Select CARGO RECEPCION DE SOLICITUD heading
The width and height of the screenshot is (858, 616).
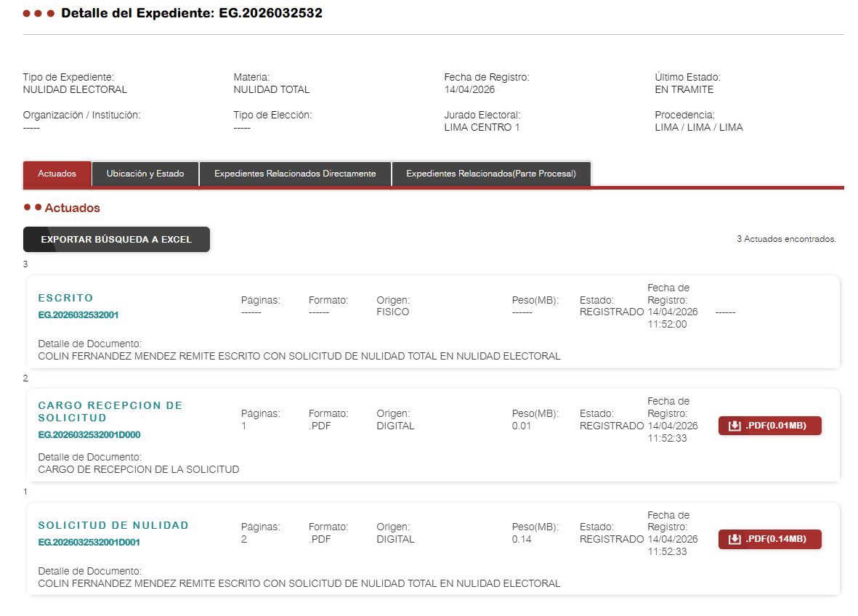[110, 411]
